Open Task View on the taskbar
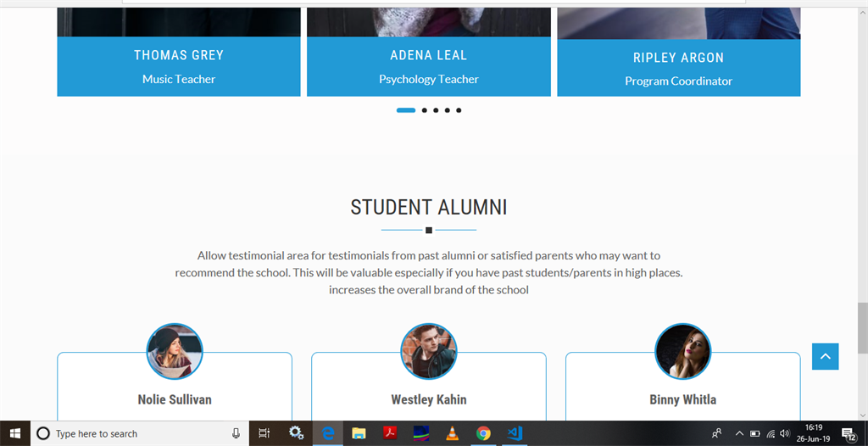Image resolution: width=868 pixels, height=446 pixels. 264,433
